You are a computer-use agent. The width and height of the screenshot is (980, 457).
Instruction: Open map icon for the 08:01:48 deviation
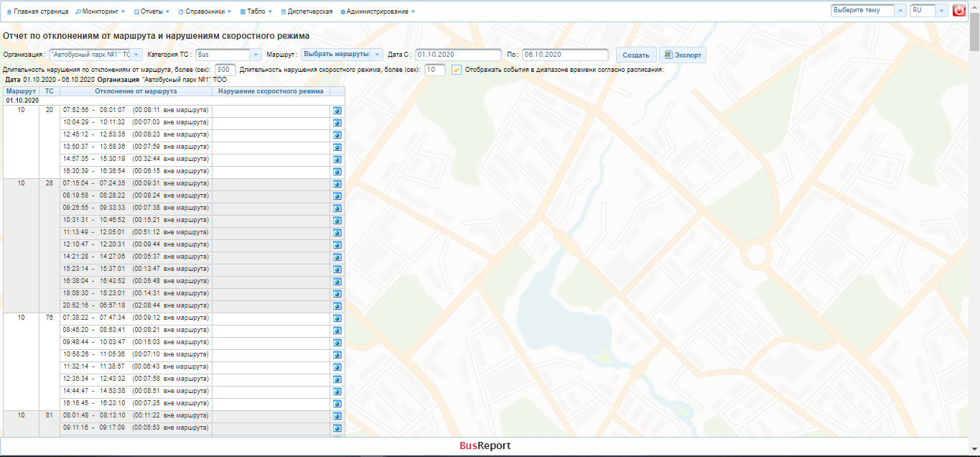[337, 416]
